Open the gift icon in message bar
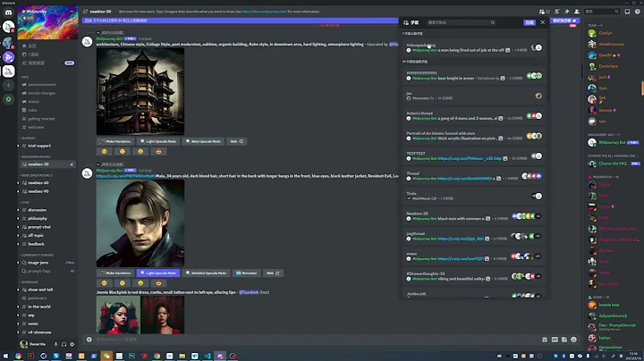Image resolution: width=644 pixels, height=361 pixels. pos(545,340)
